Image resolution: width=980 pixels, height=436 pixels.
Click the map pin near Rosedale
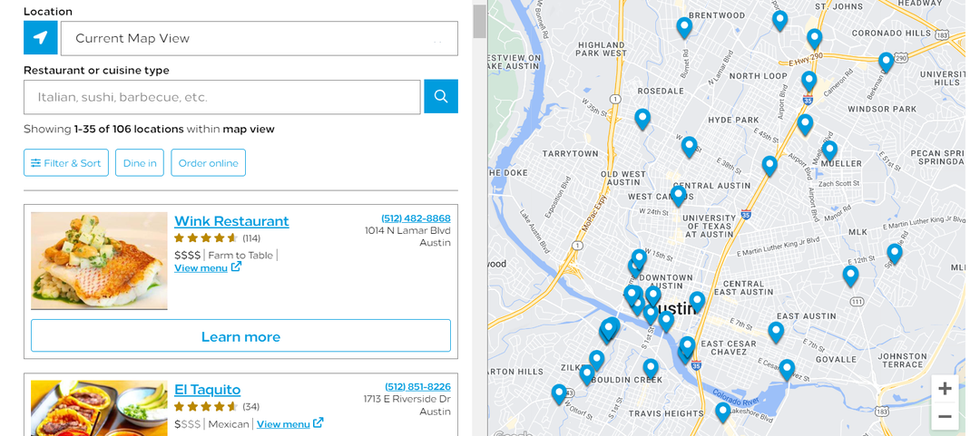(x=642, y=119)
